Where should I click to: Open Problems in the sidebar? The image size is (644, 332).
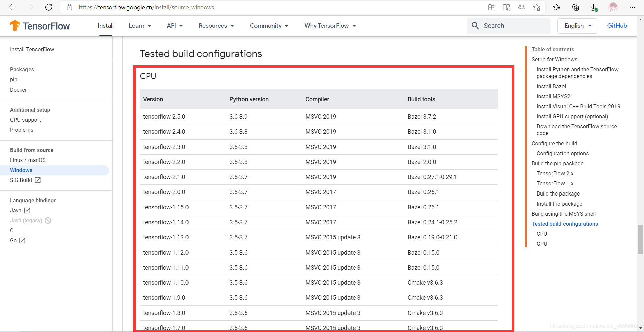coord(21,130)
